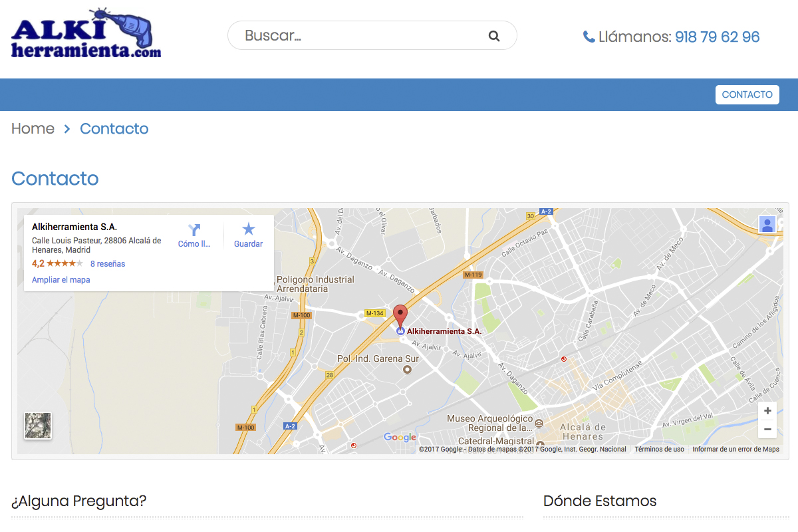This screenshot has width=798, height=532.
Task: Zoom out the map with the minus button
Action: pyautogui.click(x=767, y=429)
